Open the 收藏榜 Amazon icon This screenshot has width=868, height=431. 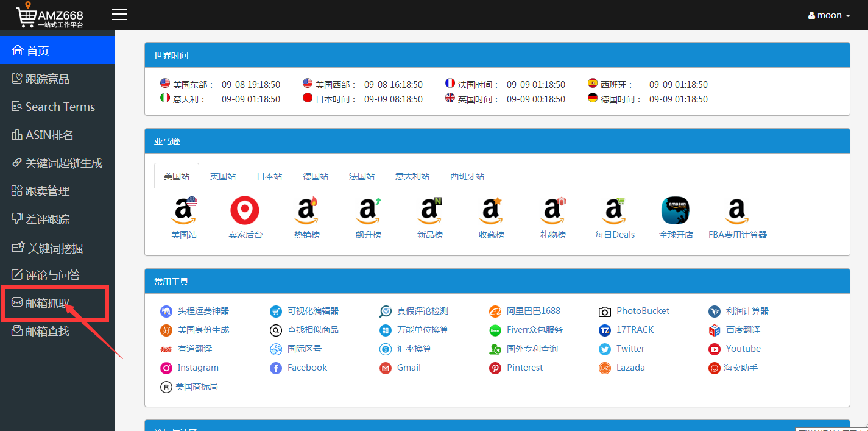click(491, 210)
